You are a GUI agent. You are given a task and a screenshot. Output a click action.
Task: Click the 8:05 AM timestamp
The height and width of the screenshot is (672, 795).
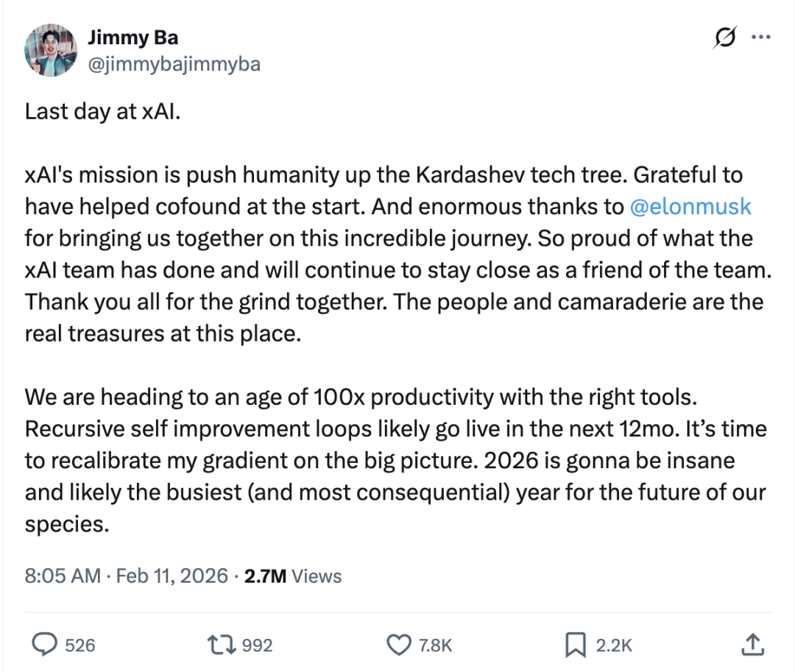(63, 575)
